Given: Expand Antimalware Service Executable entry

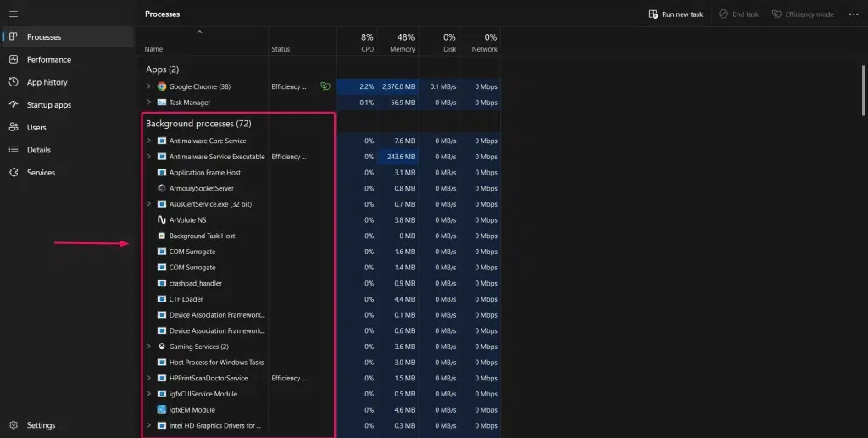Looking at the screenshot, I should pyautogui.click(x=148, y=157).
